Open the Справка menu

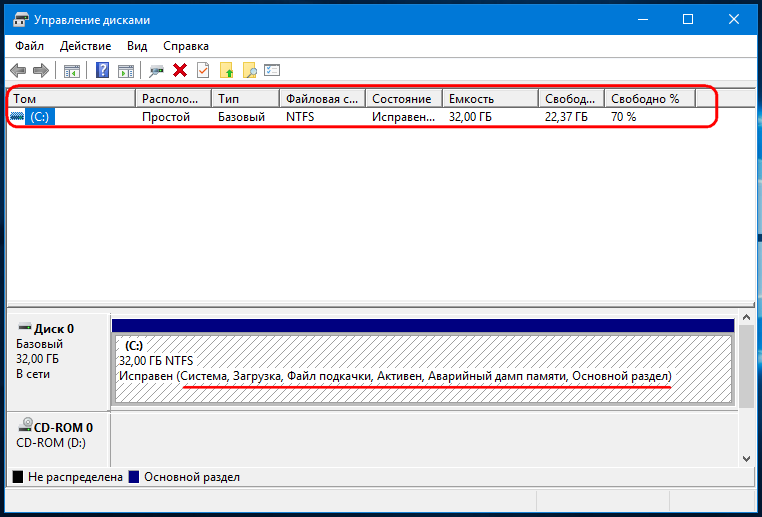pos(186,46)
